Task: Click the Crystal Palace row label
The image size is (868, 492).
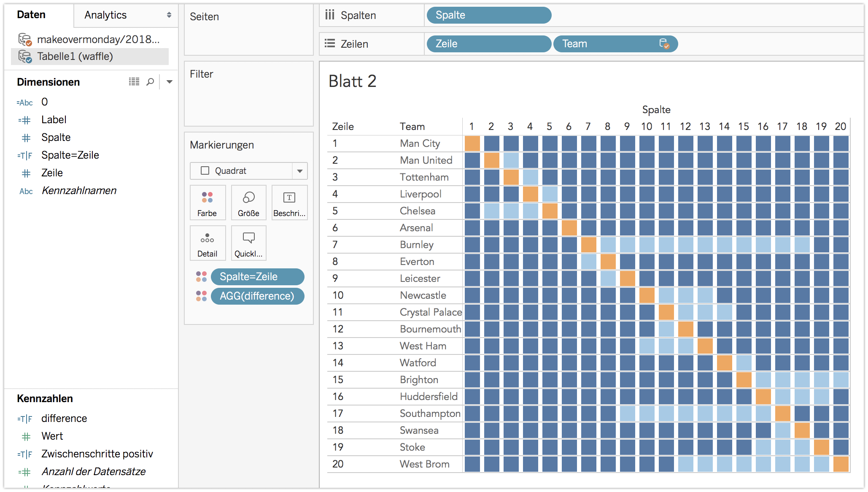Action: coord(431,312)
